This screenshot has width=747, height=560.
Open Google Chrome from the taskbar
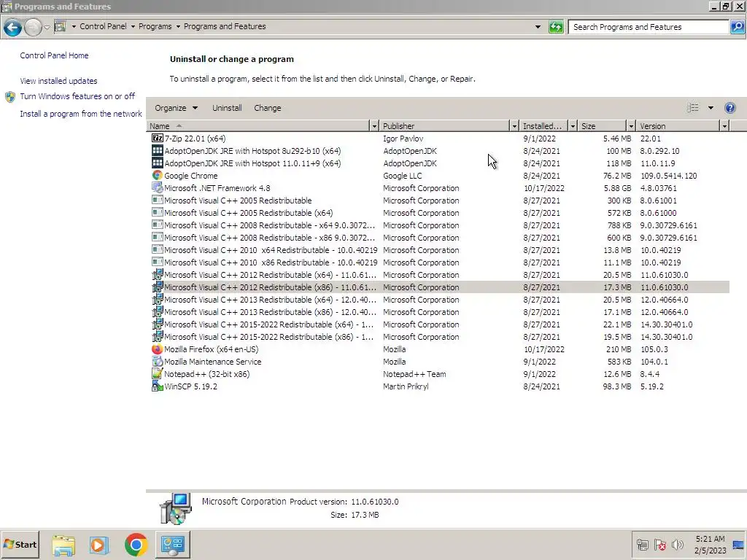(x=136, y=545)
